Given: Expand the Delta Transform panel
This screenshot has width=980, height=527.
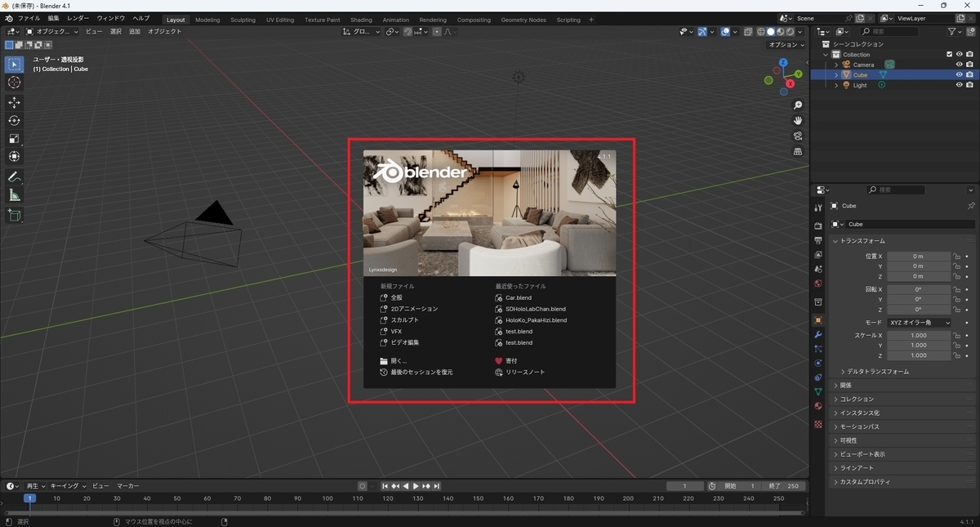Looking at the screenshot, I should click(878, 372).
